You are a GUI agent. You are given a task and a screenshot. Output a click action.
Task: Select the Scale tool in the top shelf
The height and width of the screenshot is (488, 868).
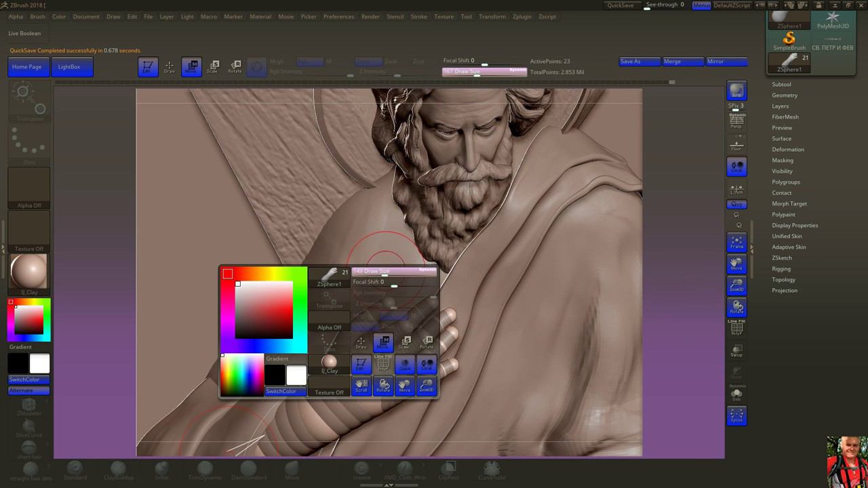[213, 67]
